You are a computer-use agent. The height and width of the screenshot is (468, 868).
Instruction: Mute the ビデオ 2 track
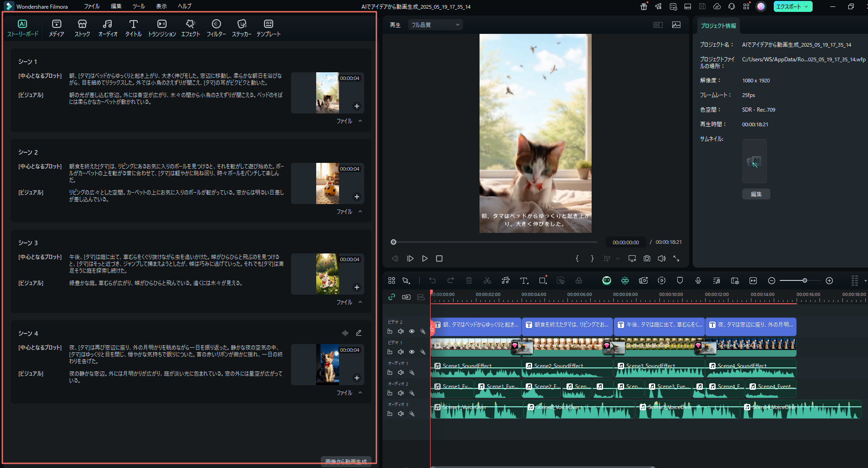coord(401,331)
